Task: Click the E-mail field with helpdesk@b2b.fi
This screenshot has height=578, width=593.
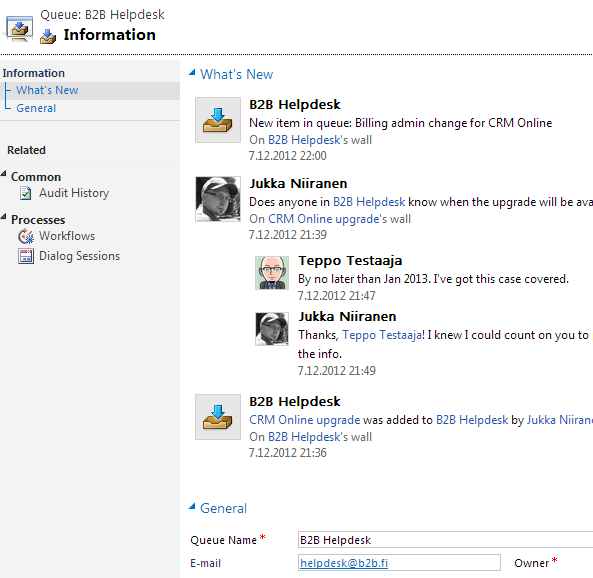Action: tap(399, 563)
